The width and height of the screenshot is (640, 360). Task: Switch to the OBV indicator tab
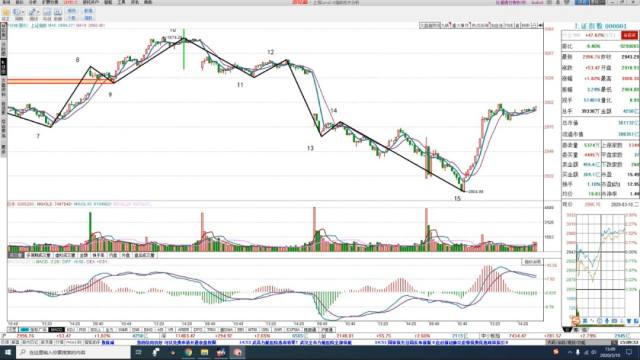(264, 329)
